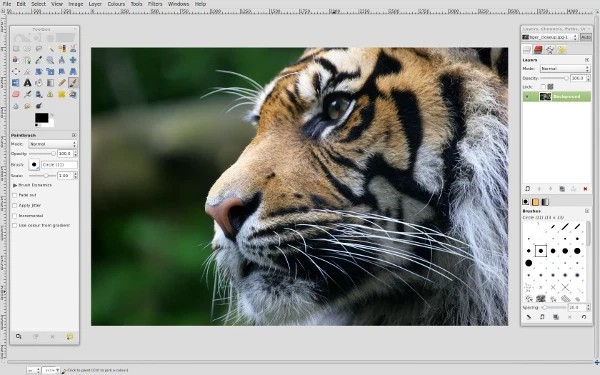Select the Select by Colour tool
This screenshot has width=600, height=375.
tap(62, 49)
